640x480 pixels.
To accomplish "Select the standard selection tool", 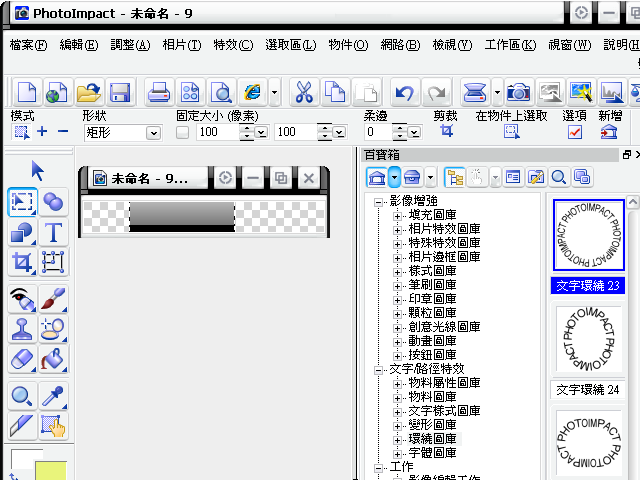I will click(22, 202).
